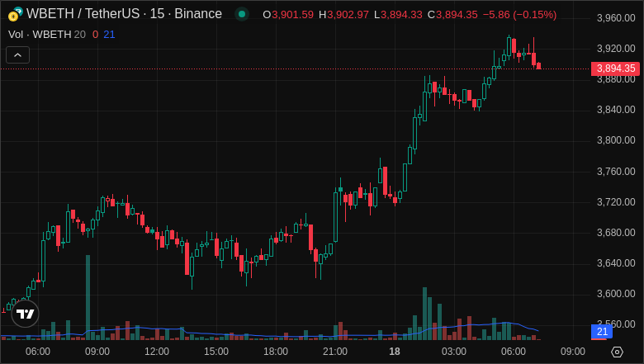Click the 3,920.00 price axis label

pyautogui.click(x=616, y=49)
